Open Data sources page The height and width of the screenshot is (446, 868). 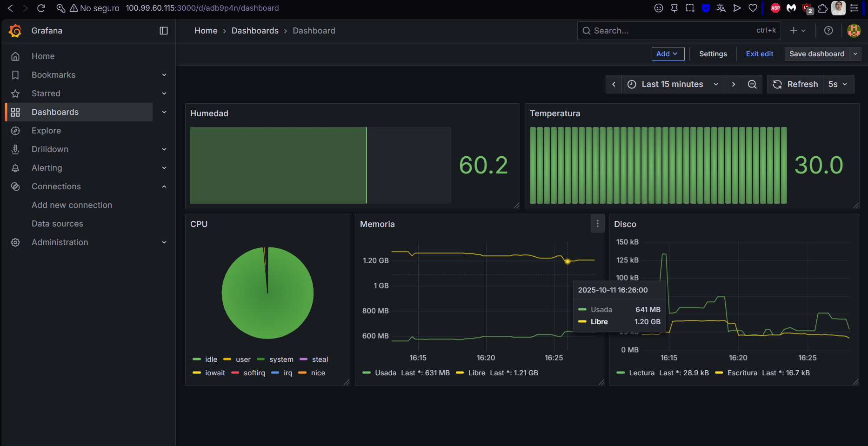point(57,224)
